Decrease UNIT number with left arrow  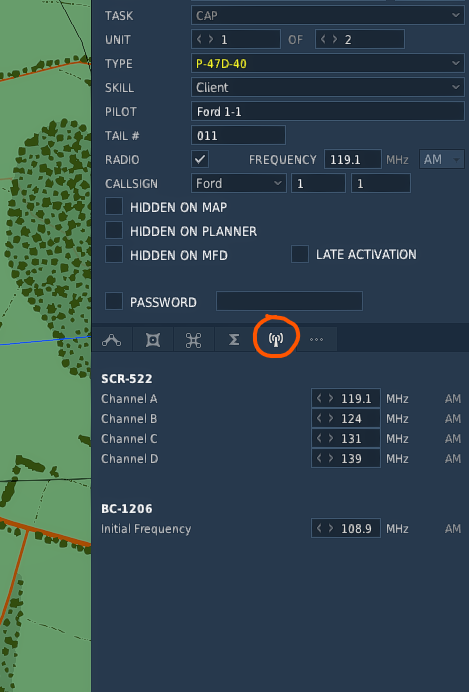(x=199, y=39)
